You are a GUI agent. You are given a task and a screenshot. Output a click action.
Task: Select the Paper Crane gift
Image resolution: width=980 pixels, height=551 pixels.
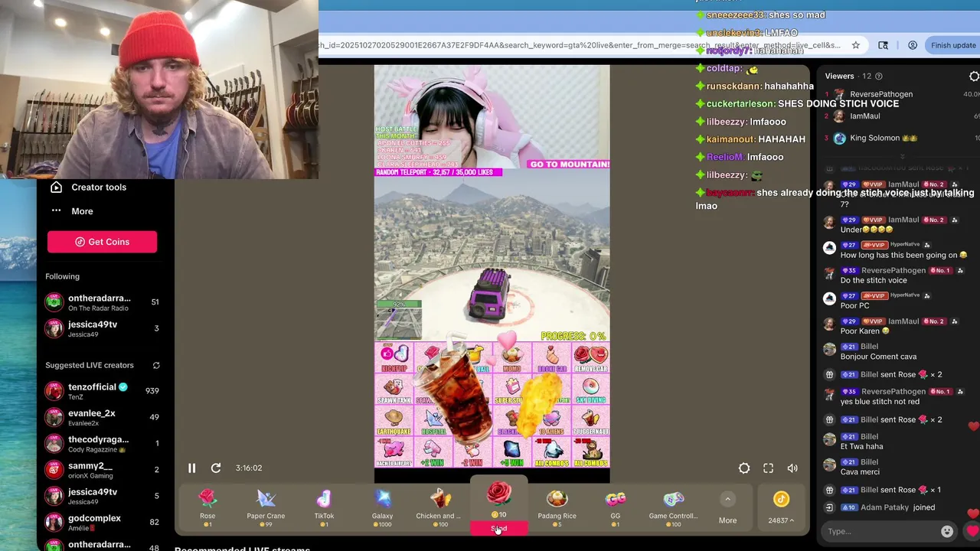tap(266, 507)
